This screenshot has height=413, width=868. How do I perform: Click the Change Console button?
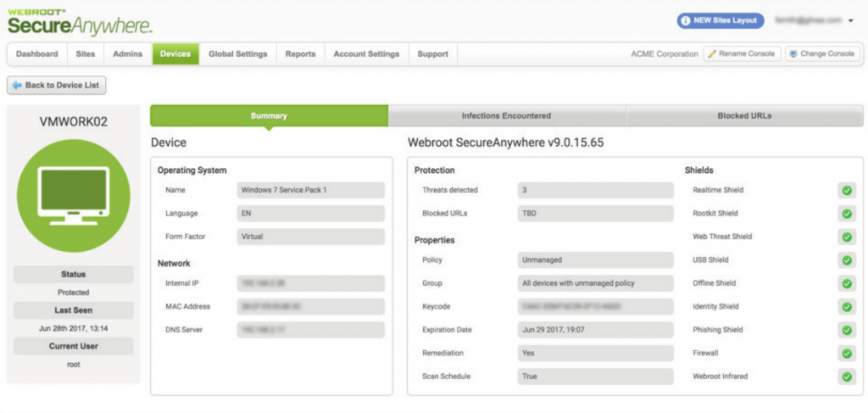[823, 53]
